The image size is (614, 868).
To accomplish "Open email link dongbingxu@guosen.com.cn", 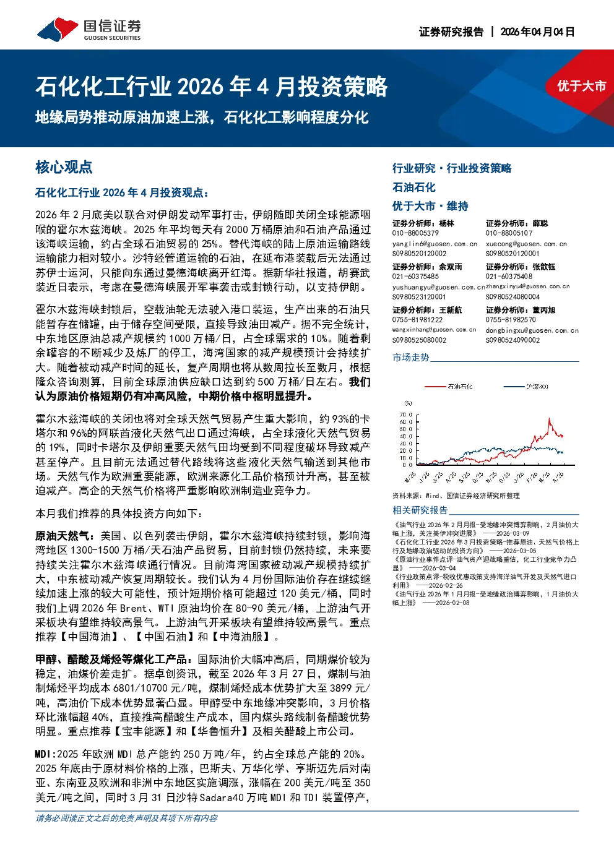I will [x=532, y=330].
